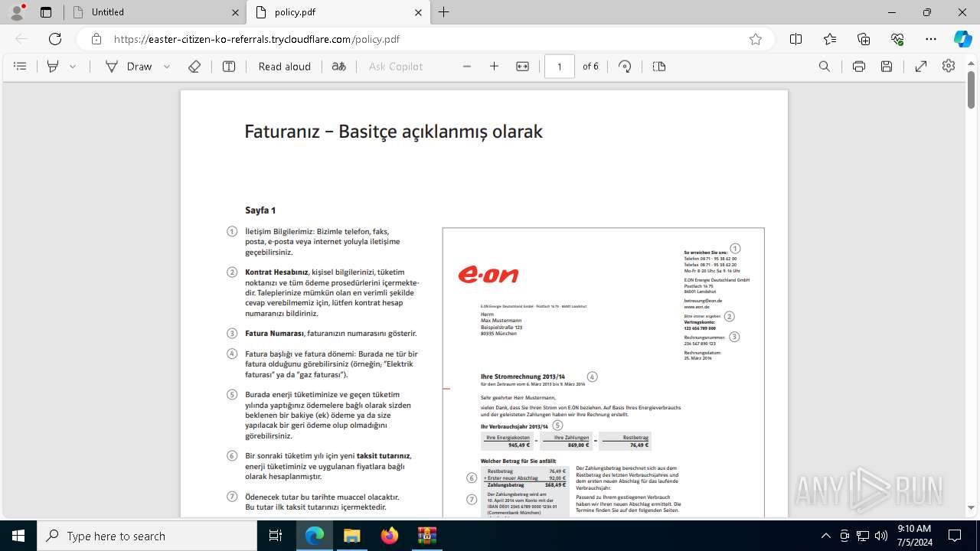Zoom out with the minus button
The image size is (980, 551).
(x=467, y=67)
